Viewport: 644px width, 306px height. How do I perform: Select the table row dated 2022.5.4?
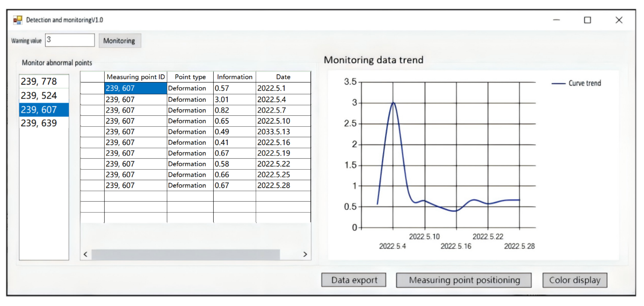point(195,100)
